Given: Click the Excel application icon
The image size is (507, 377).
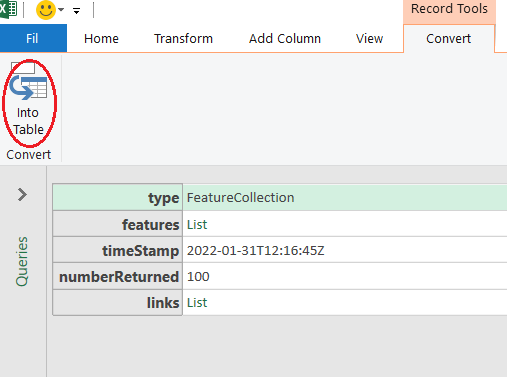Looking at the screenshot, I should (x=8, y=9).
